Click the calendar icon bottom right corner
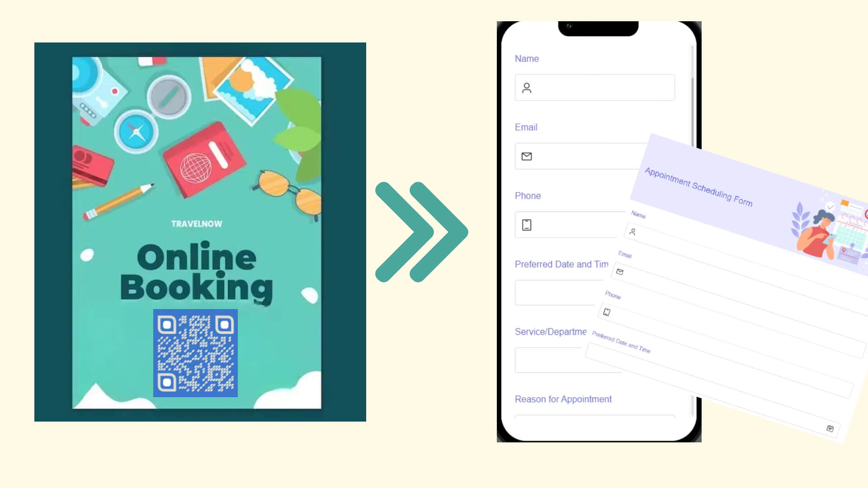The image size is (868, 488). [830, 427]
